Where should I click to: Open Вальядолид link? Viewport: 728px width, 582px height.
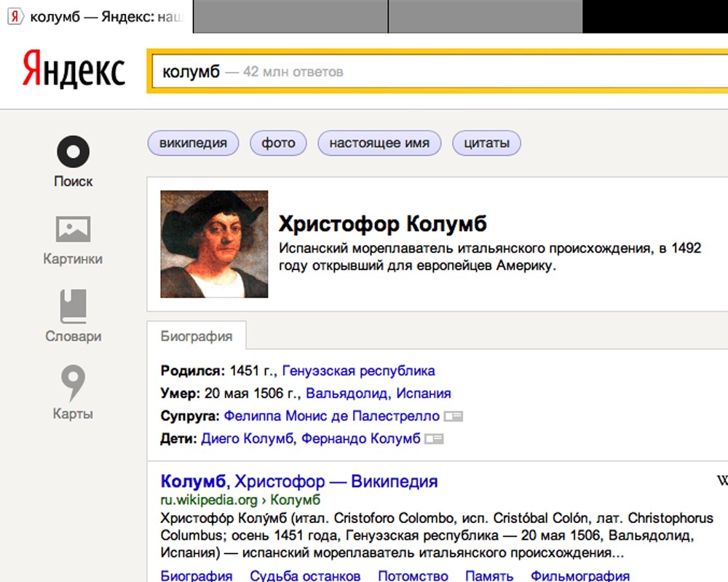tap(347, 393)
